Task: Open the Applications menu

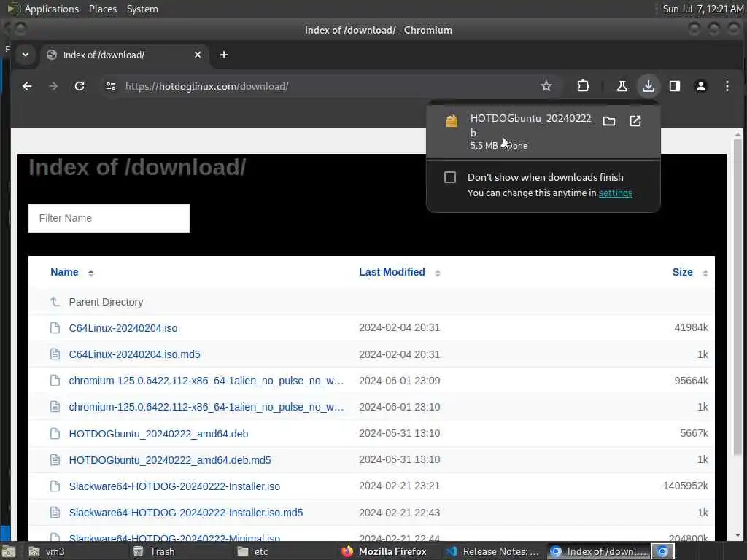Action: click(x=52, y=9)
